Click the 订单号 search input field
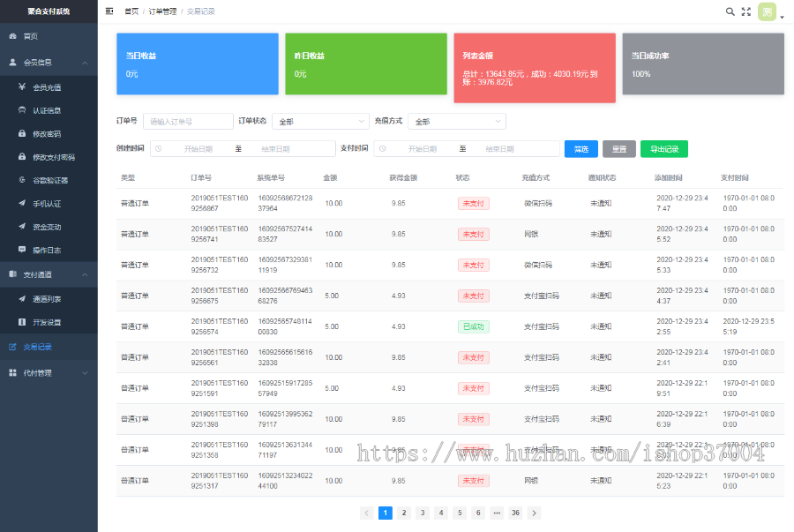Screen dimensions: 794x532 pyautogui.click(x=187, y=121)
